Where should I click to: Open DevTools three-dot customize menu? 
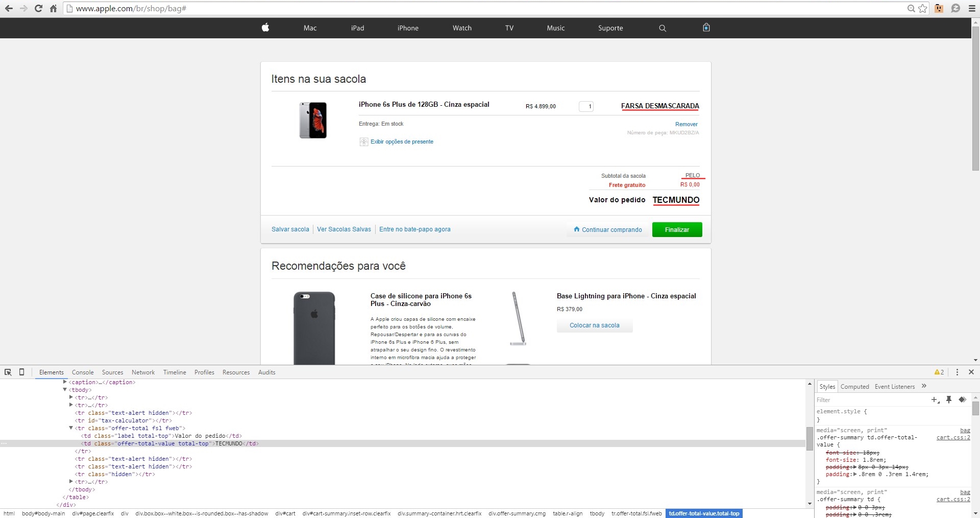point(957,372)
